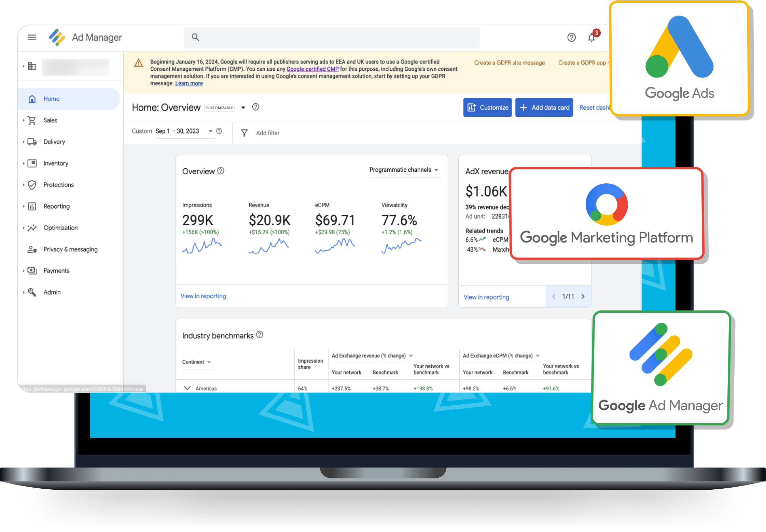This screenshot has height=532, width=766.
Task: Expand the network selector arrow
Action: pos(24,66)
